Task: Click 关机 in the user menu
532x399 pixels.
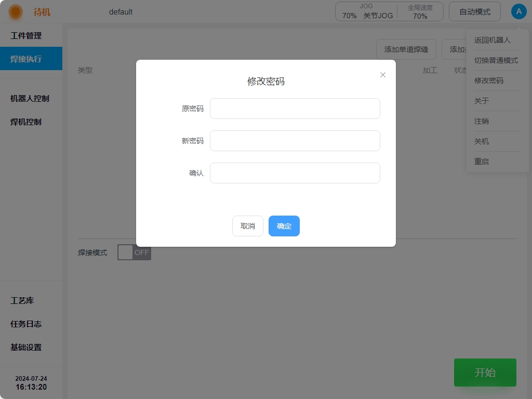Action: 482,141
